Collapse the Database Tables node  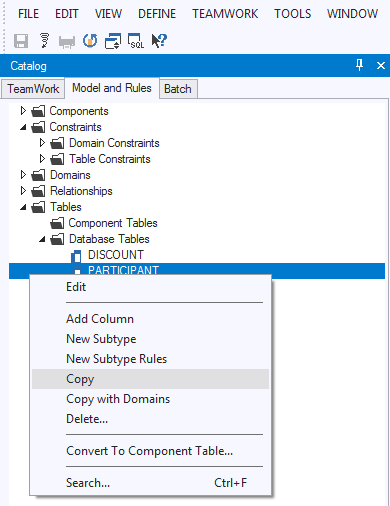pos(42,239)
